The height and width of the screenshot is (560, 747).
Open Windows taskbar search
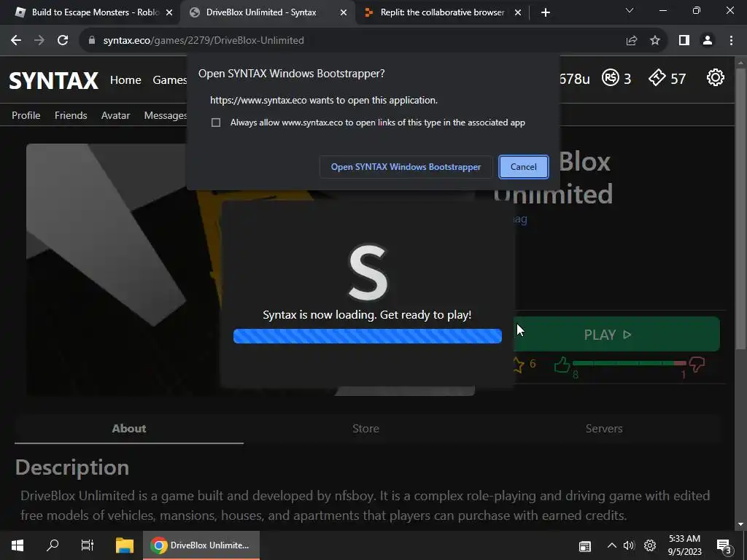point(53,545)
